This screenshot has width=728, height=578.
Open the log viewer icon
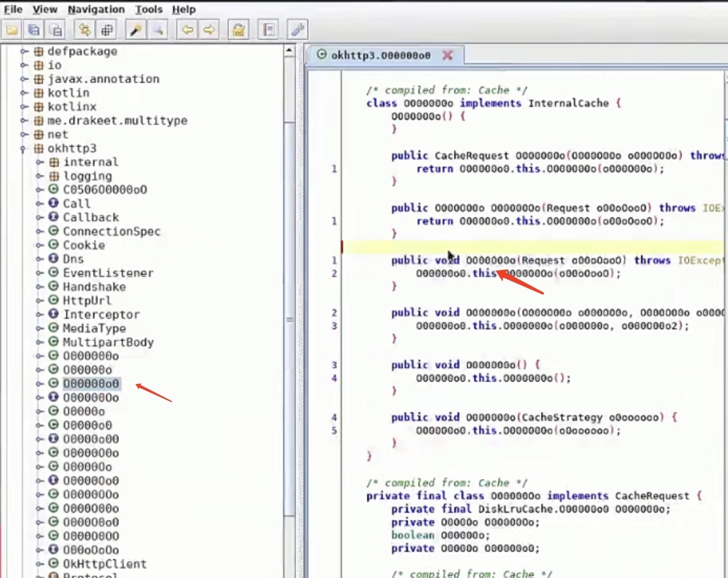pos(269,30)
